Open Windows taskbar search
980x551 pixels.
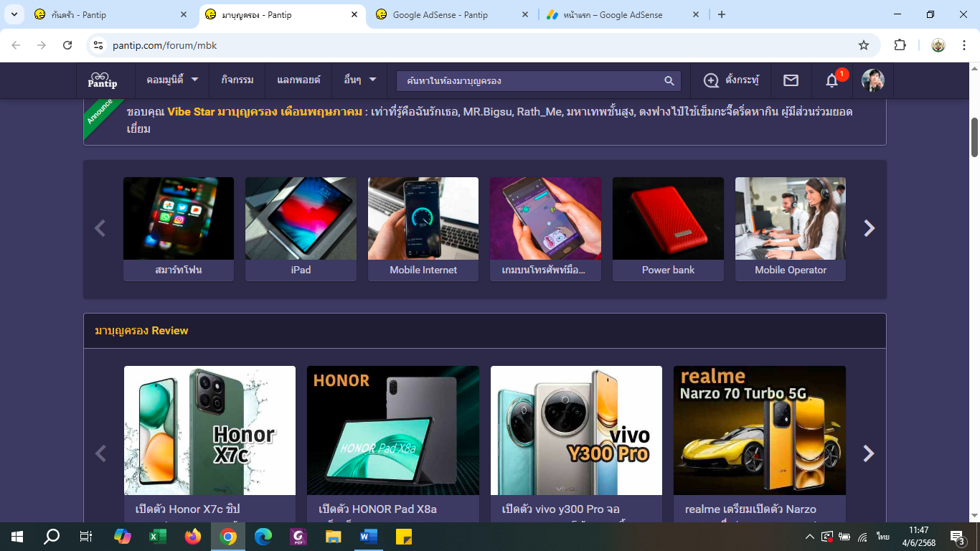point(52,537)
